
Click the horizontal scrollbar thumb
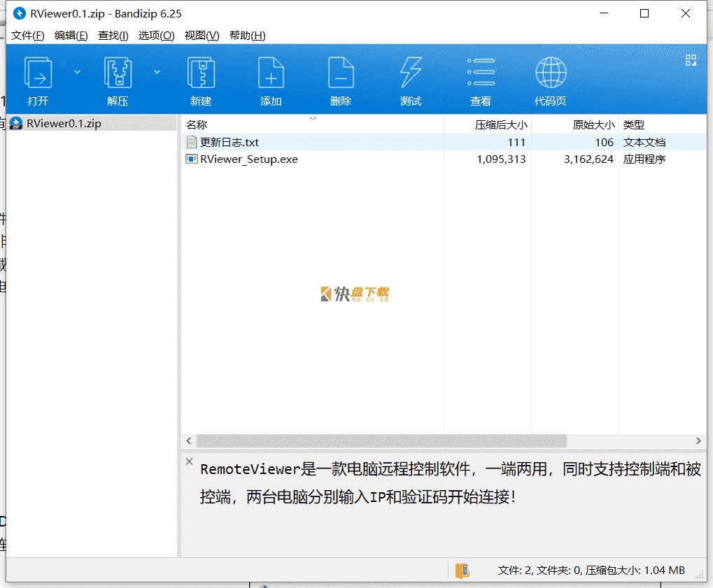click(x=381, y=440)
